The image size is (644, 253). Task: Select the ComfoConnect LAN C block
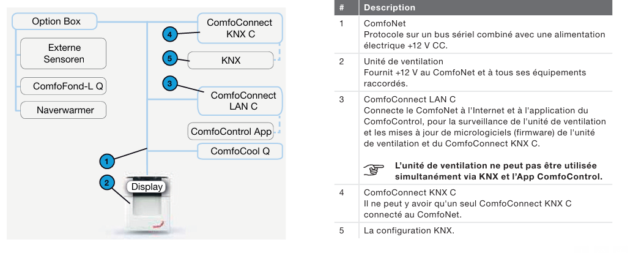point(243,101)
